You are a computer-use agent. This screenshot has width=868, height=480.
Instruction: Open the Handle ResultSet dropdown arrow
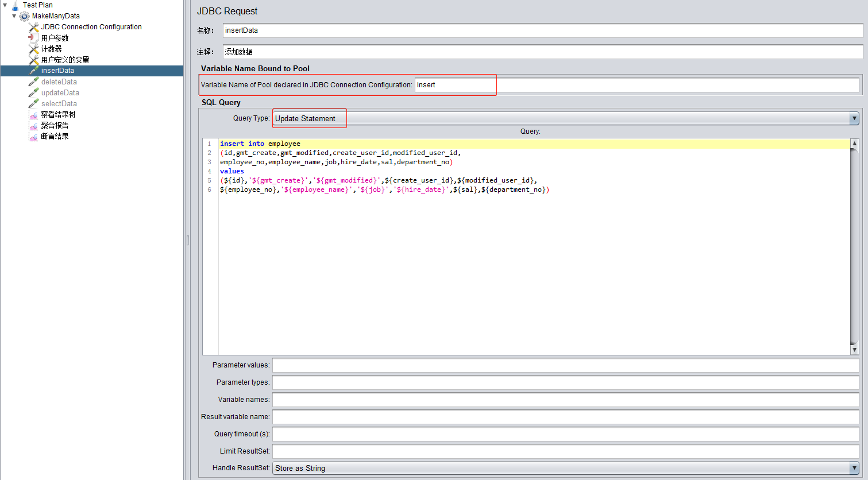(x=854, y=468)
